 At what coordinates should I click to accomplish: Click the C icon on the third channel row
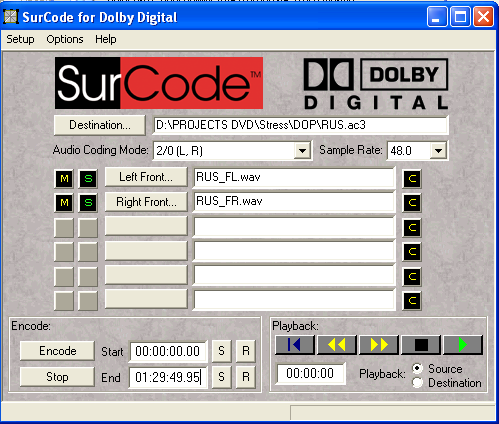[412, 228]
